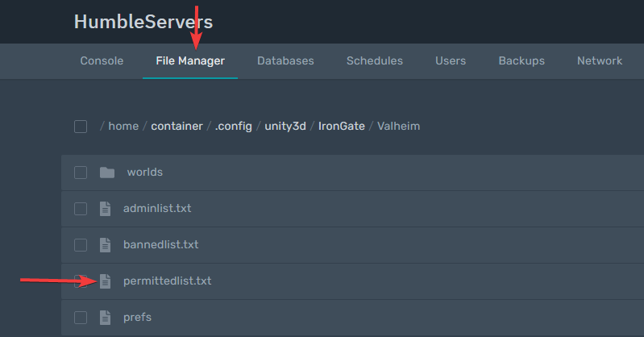Tick the prefs file checkbox
644x337 pixels.
tap(81, 318)
